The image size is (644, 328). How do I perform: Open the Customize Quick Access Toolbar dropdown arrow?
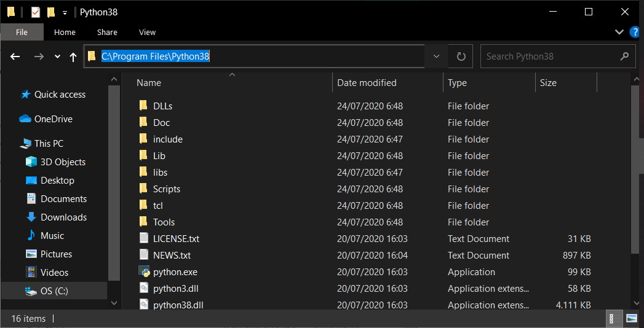[65, 13]
